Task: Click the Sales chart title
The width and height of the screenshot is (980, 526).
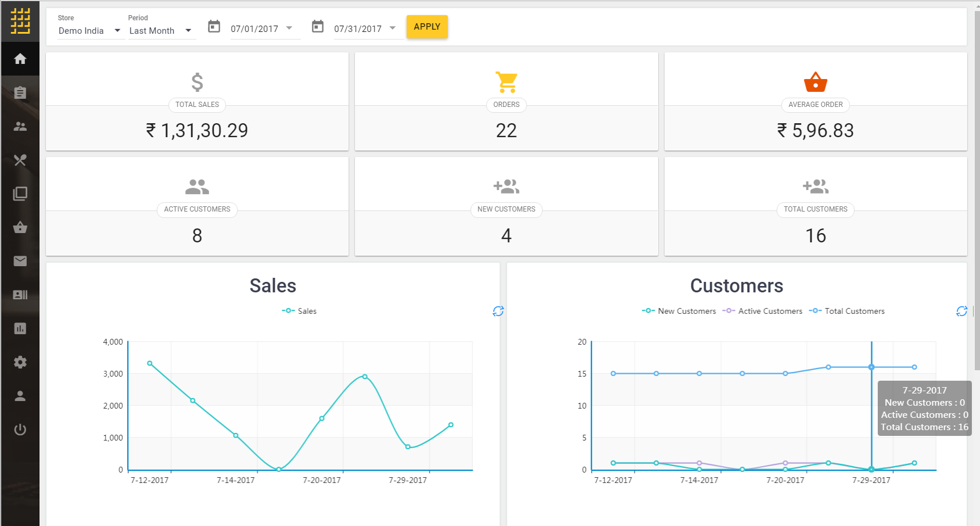Action: [273, 285]
